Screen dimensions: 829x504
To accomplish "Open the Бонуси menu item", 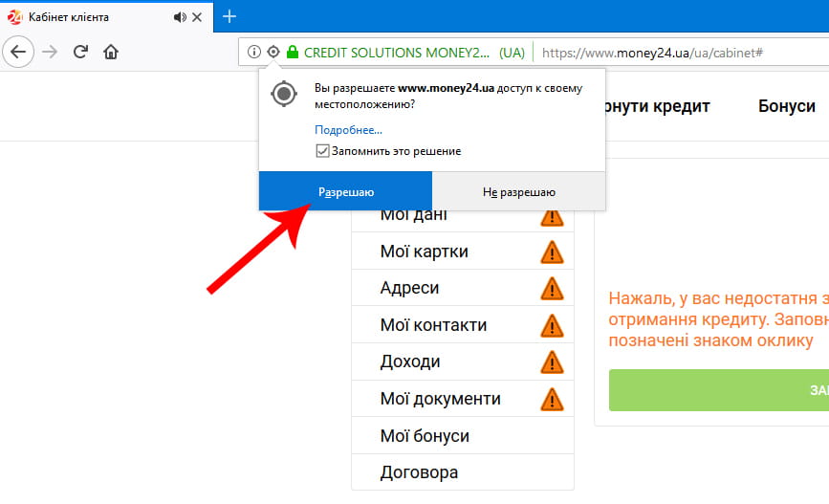I will coord(787,106).
